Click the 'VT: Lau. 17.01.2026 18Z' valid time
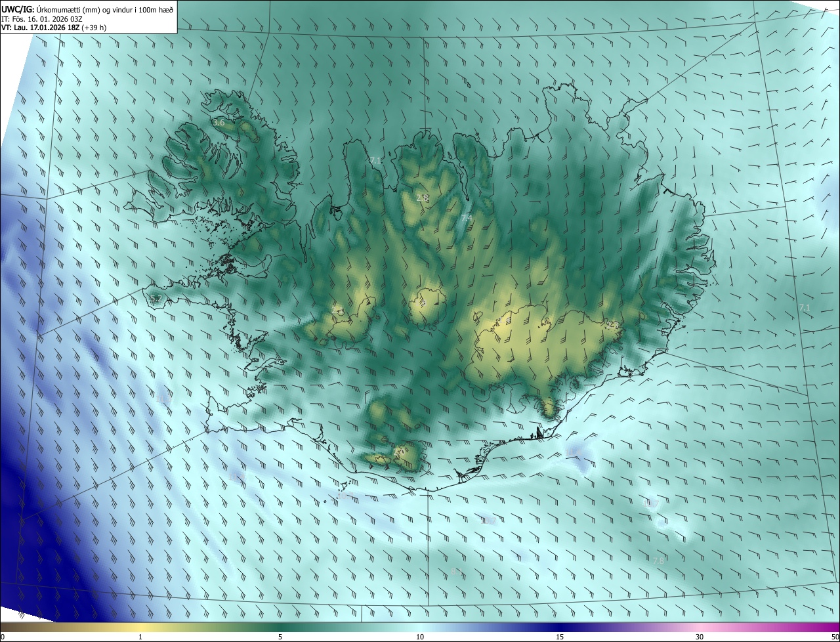The image size is (840, 642). 40,28
